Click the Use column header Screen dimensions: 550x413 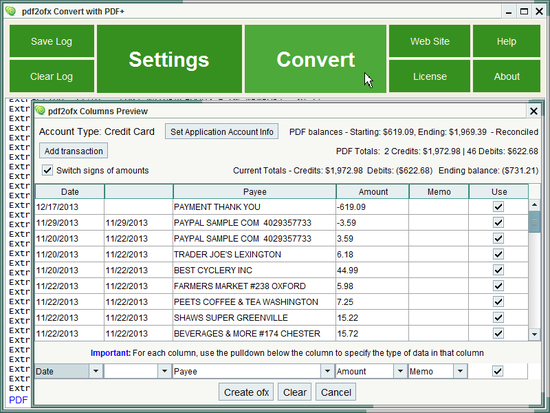pos(499,192)
